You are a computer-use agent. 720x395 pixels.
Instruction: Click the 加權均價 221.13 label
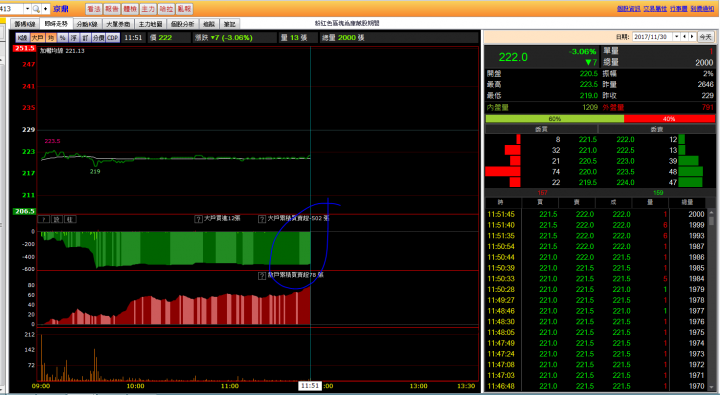[x=62, y=51]
